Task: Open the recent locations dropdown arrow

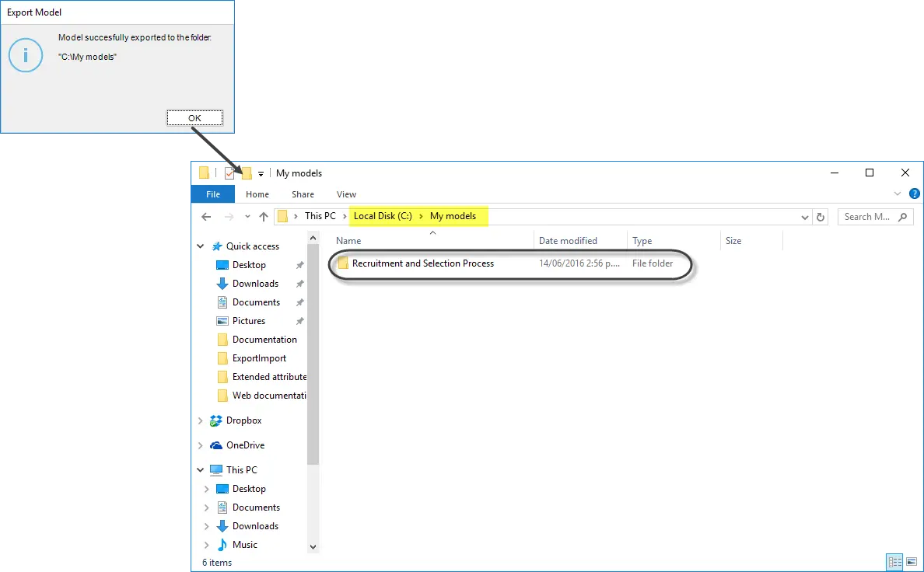Action: (x=247, y=217)
